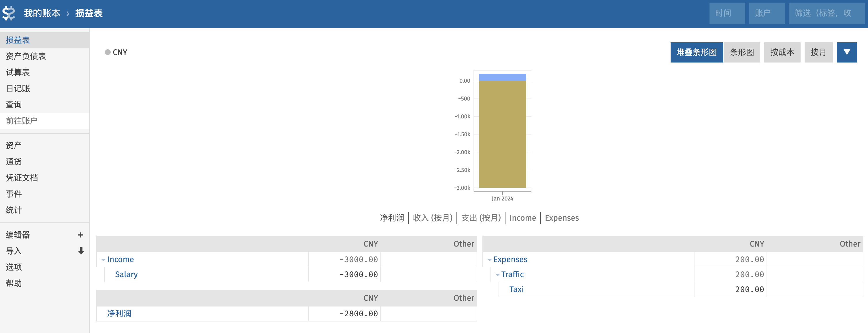Open the 按成本 conversion selector
The width and height of the screenshot is (868, 333).
coord(782,52)
